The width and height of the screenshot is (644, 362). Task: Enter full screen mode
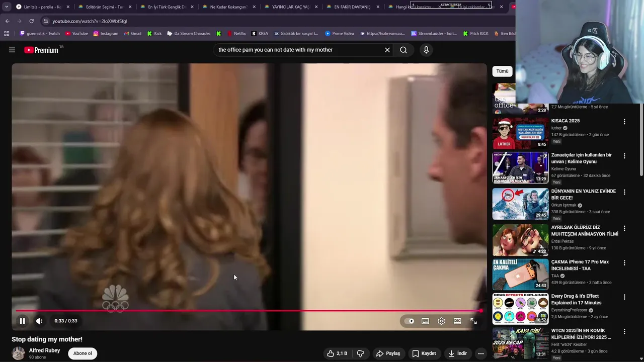473,321
